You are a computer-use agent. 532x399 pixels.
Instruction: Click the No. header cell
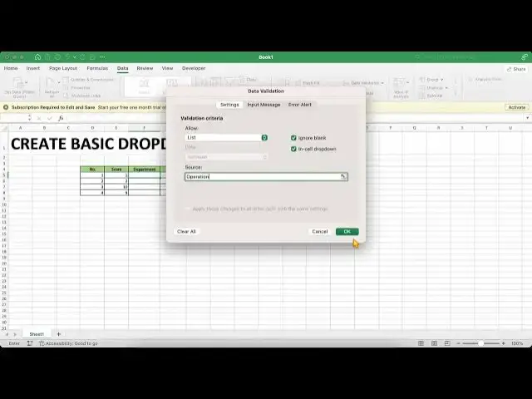click(92, 169)
